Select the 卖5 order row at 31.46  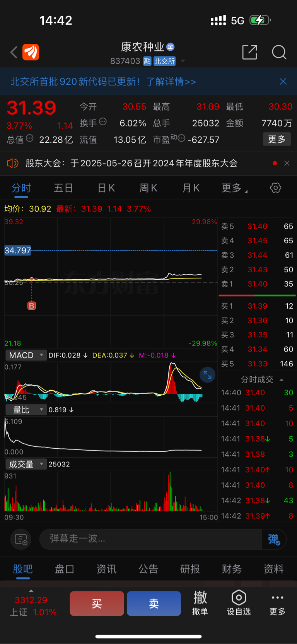tap(257, 226)
